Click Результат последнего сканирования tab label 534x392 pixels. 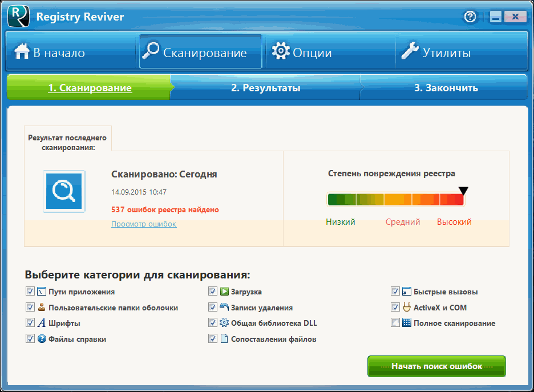(67, 143)
